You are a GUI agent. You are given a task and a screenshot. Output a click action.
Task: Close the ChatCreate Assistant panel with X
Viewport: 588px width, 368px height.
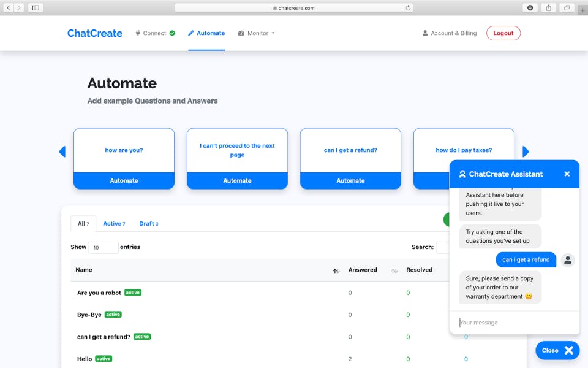click(x=567, y=174)
